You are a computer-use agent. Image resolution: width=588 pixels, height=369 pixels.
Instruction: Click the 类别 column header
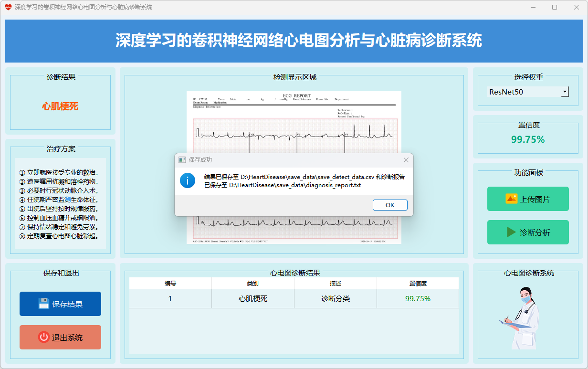253,284
